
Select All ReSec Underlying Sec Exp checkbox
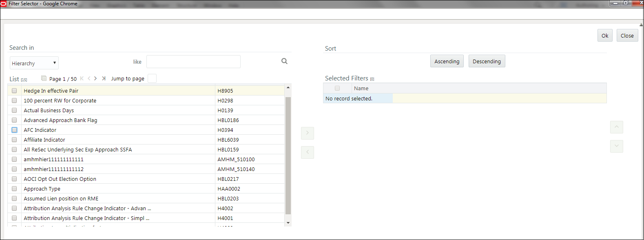tap(14, 149)
